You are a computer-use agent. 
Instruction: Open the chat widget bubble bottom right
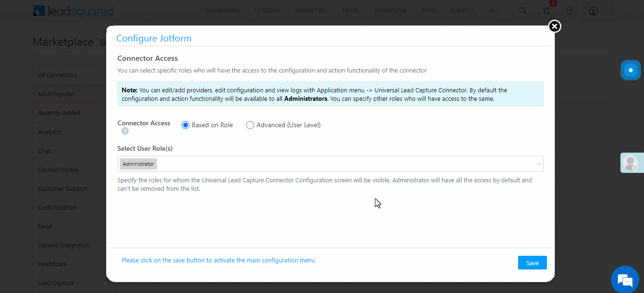coord(625,280)
